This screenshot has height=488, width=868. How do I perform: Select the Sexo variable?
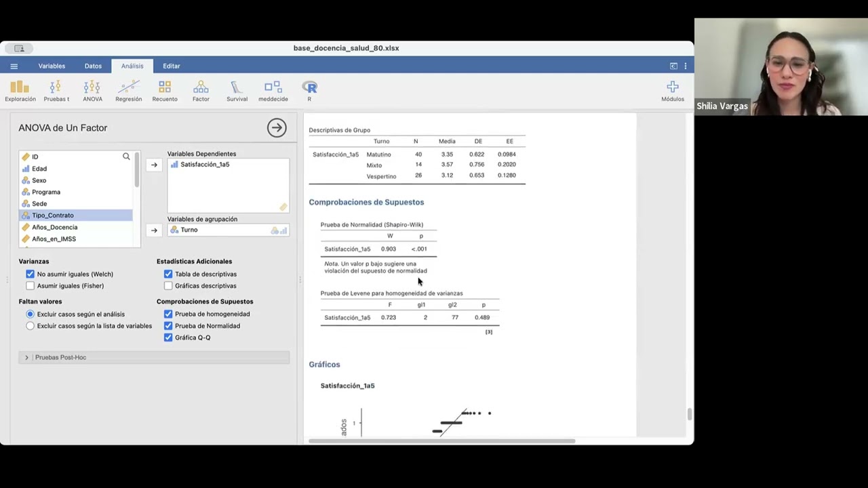[76, 180]
